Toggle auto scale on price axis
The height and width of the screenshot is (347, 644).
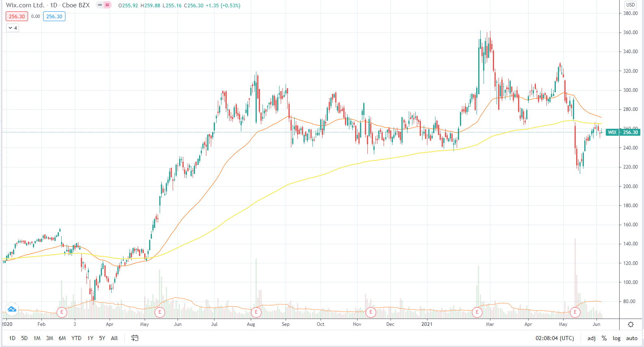tap(631, 338)
